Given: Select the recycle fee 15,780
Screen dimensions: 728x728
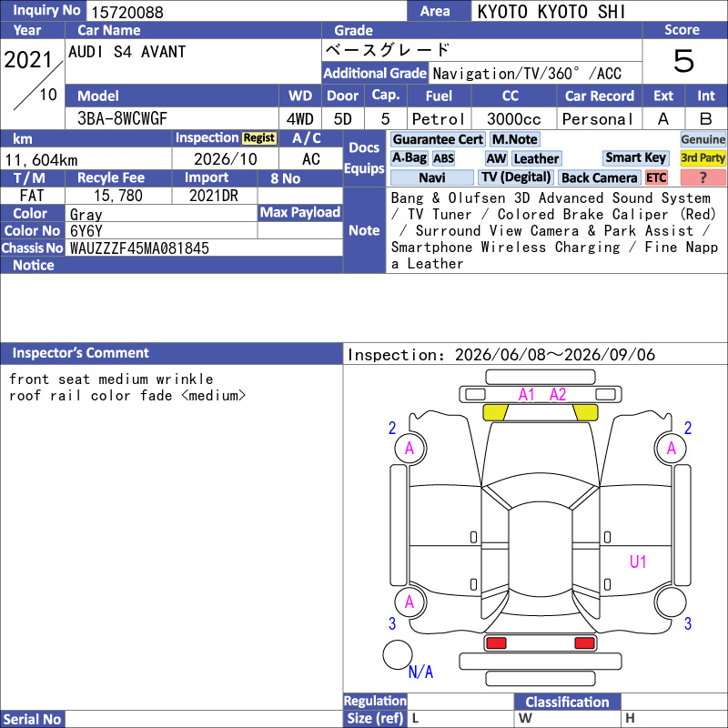Looking at the screenshot, I should [x=118, y=196].
